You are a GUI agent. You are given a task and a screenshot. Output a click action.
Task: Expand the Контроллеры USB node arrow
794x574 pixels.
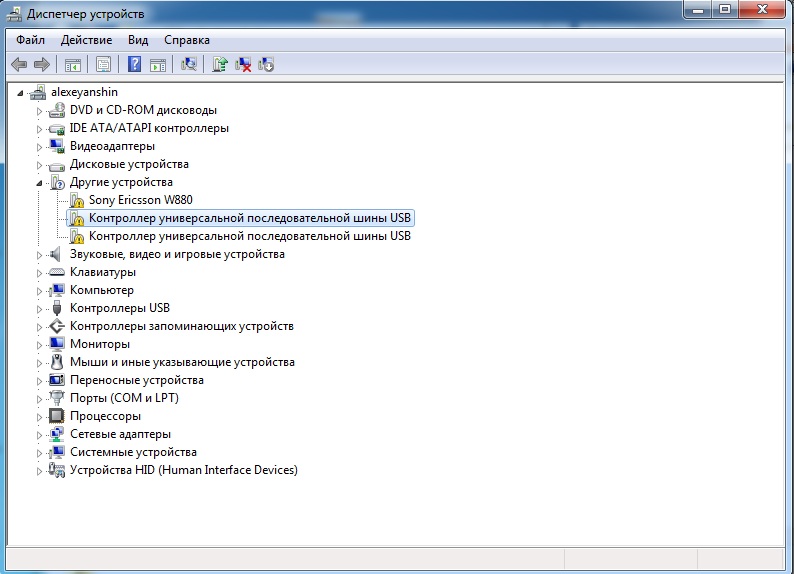(x=39, y=309)
